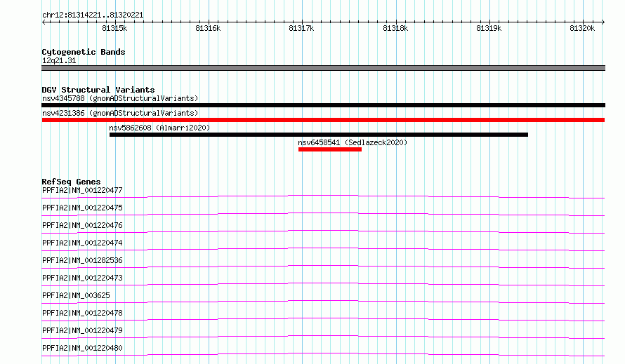This screenshot has width=625, height=364.
Task: Open nsv6458541 (Sedlazeck2020) variant label
Action: pyautogui.click(x=353, y=142)
